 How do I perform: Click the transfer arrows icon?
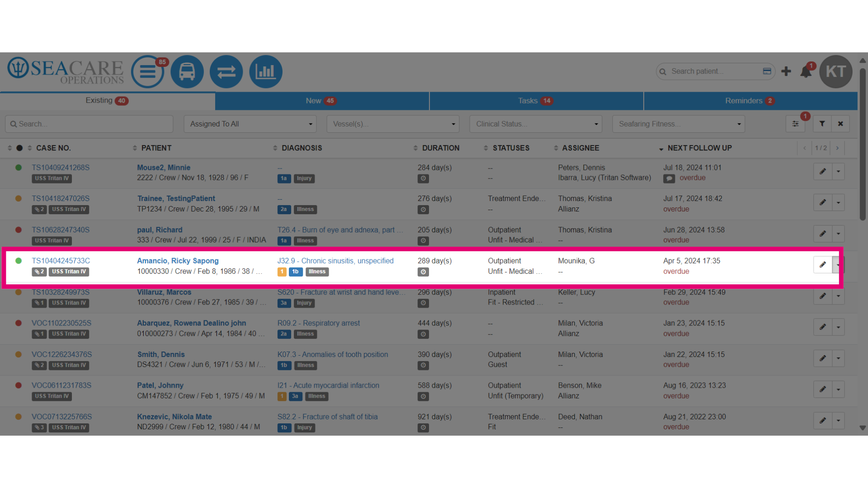[226, 71]
